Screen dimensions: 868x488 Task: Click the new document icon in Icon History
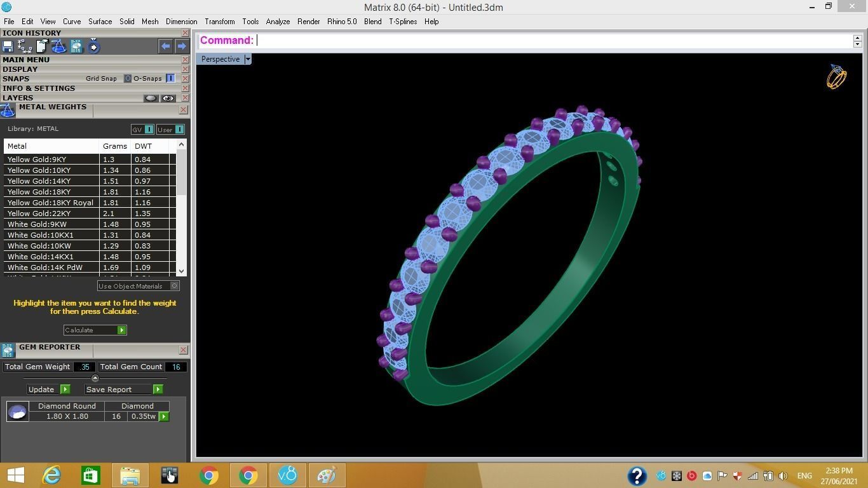tap(42, 46)
